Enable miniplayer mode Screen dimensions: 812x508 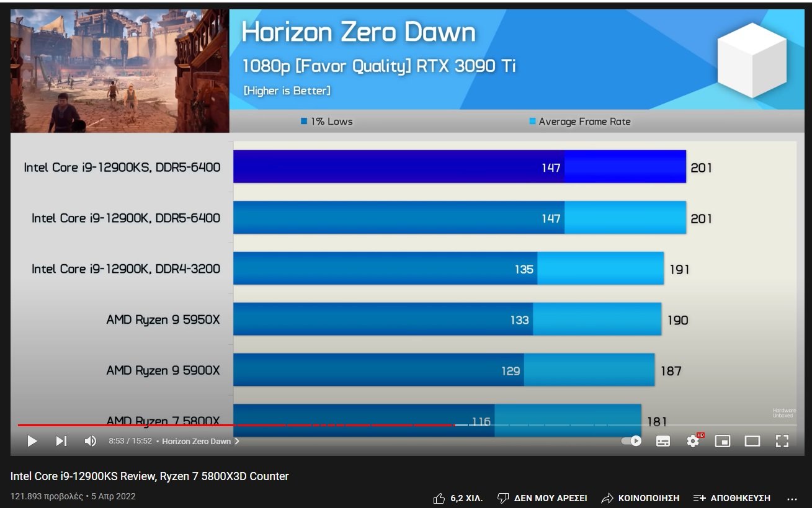point(723,441)
